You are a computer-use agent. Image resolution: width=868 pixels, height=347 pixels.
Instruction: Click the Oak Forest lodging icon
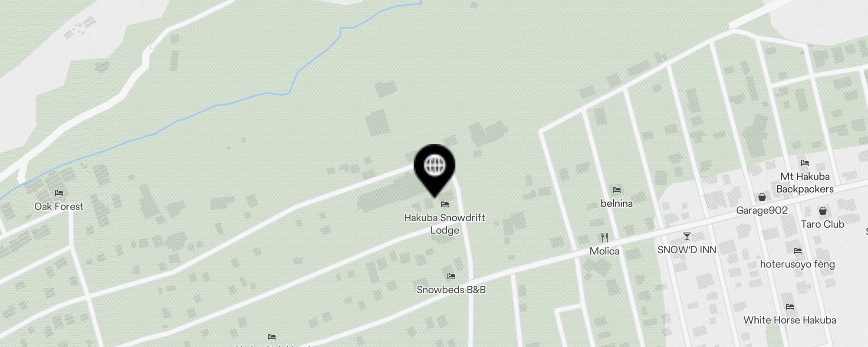(59, 193)
